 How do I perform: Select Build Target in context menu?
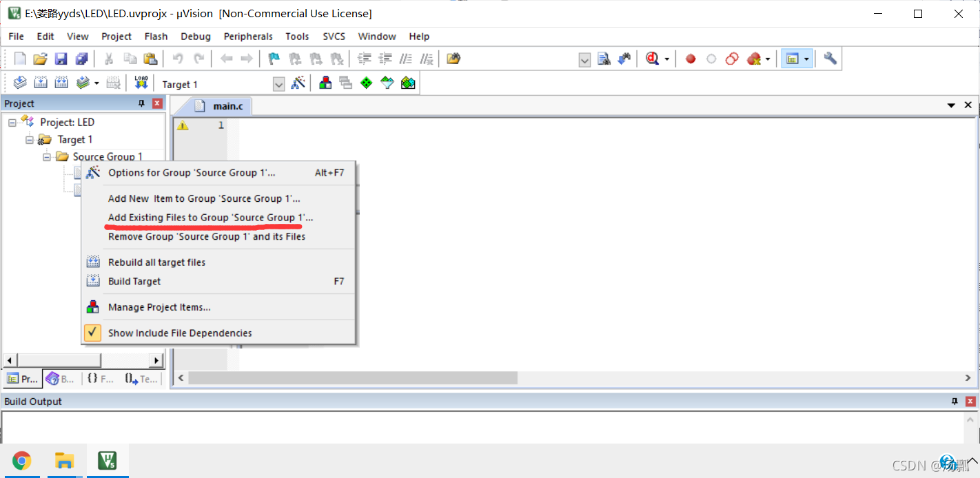[218, 281]
